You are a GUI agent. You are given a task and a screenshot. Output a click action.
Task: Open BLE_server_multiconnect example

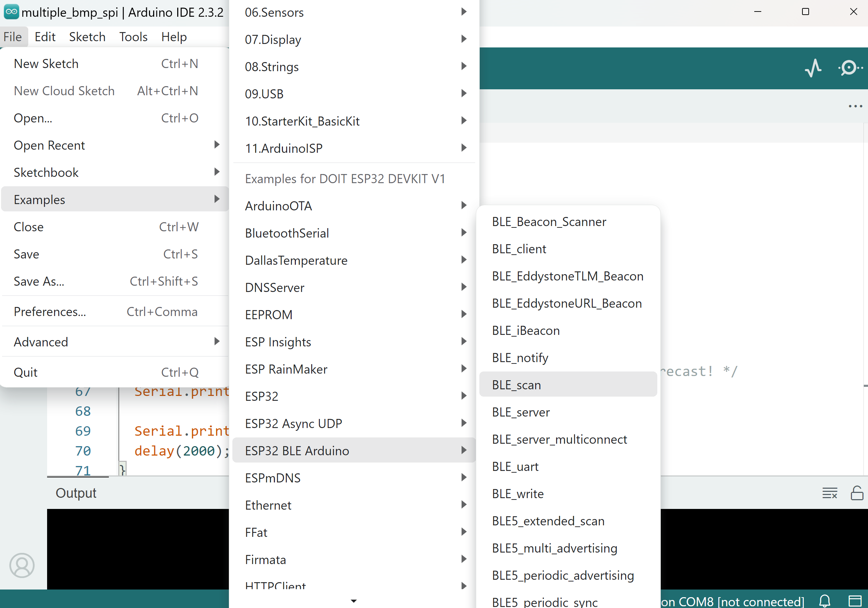click(x=568, y=440)
